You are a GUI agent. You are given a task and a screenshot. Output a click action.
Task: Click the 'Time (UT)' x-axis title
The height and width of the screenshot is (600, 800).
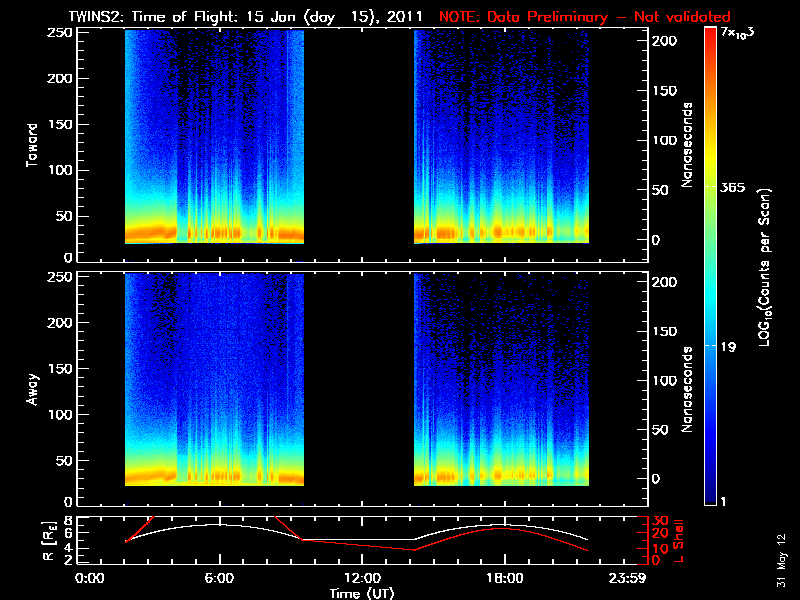coord(363,593)
